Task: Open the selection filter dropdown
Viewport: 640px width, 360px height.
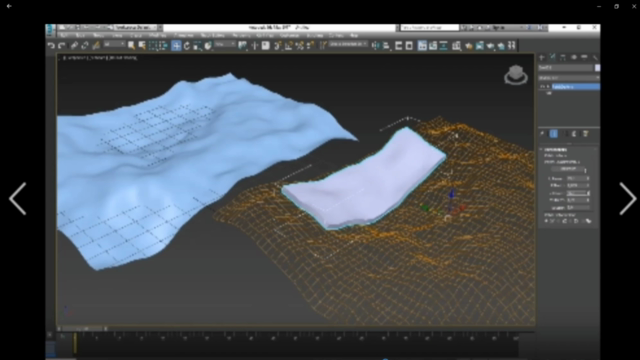Action: [115, 44]
